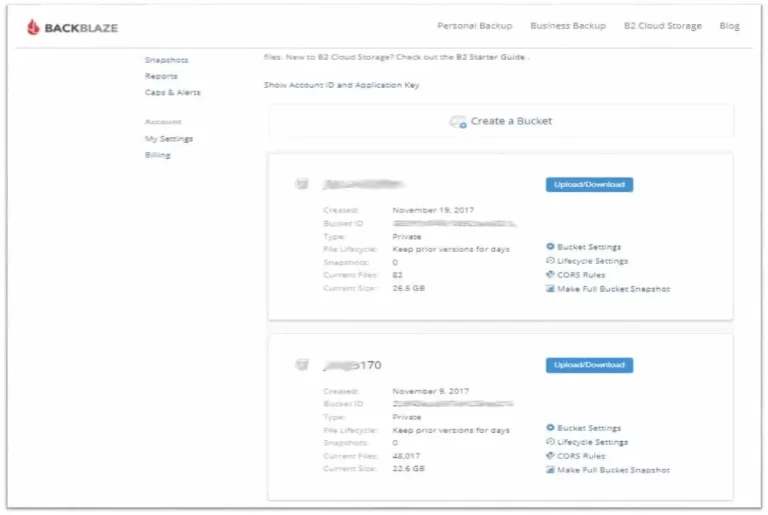This screenshot has width=768, height=515.
Task: Click the 22.6 GB current size value
Action: (408, 469)
